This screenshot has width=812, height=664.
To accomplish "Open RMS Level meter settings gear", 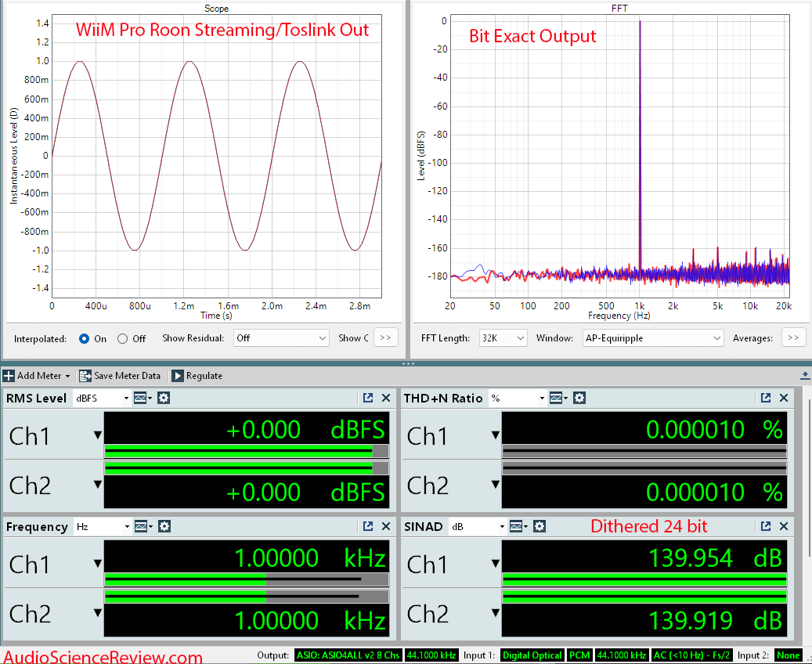I will tap(164, 398).
